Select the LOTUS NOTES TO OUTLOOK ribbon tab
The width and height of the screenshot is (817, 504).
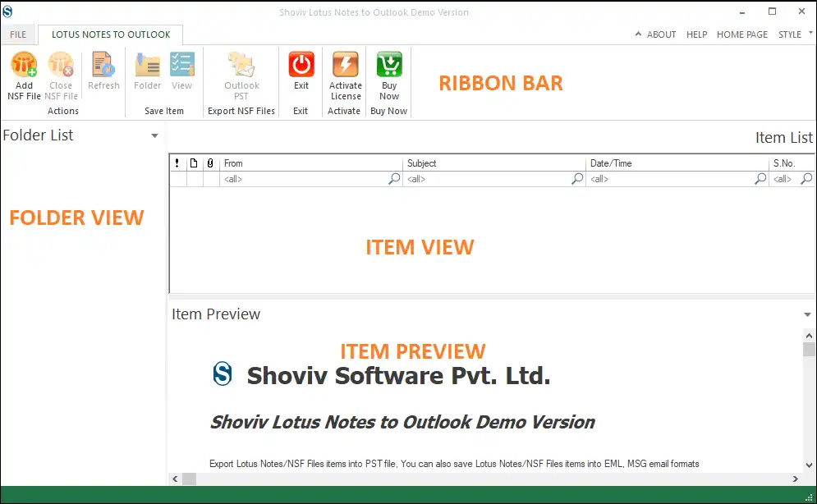tap(110, 34)
